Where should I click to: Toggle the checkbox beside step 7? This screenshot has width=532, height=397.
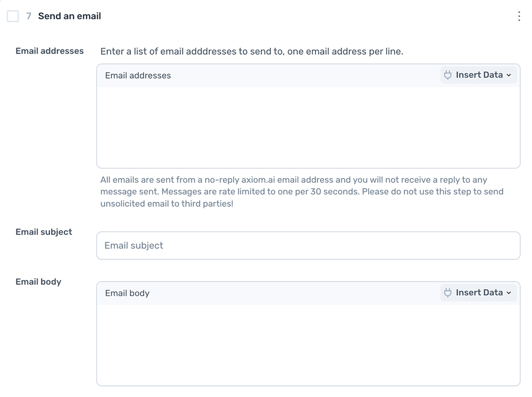[x=13, y=16]
